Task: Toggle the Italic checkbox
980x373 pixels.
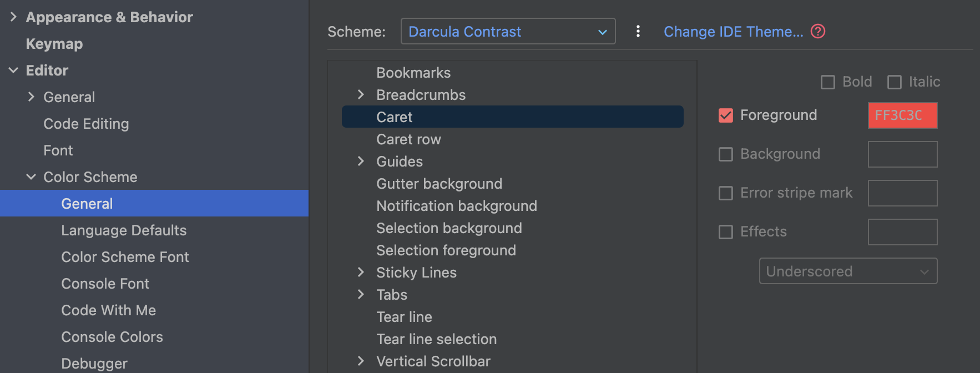Action: point(895,82)
